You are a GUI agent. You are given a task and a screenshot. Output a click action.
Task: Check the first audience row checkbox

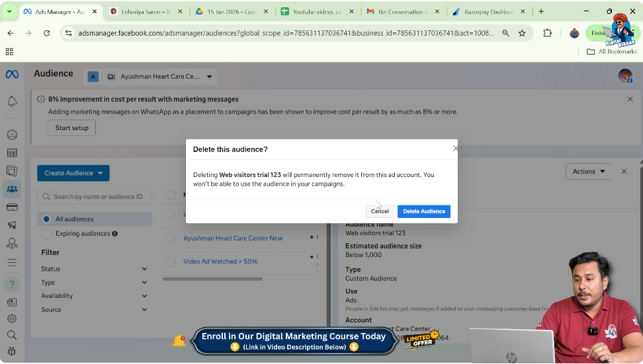pos(171,215)
